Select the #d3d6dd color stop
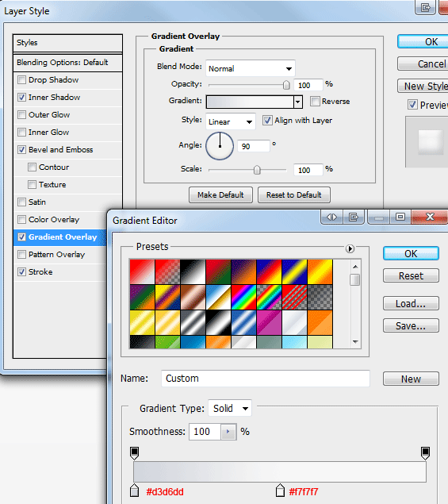The width and height of the screenshot is (448, 504). [134, 491]
